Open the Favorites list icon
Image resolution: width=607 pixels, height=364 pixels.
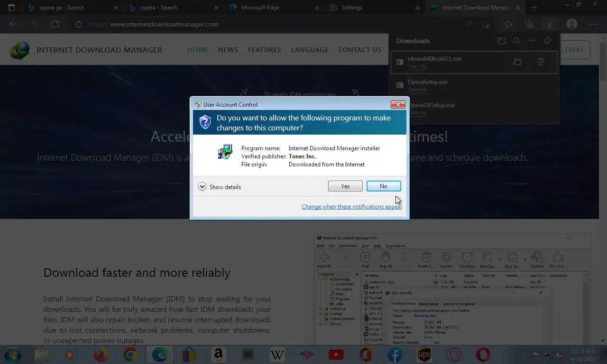coord(508,24)
